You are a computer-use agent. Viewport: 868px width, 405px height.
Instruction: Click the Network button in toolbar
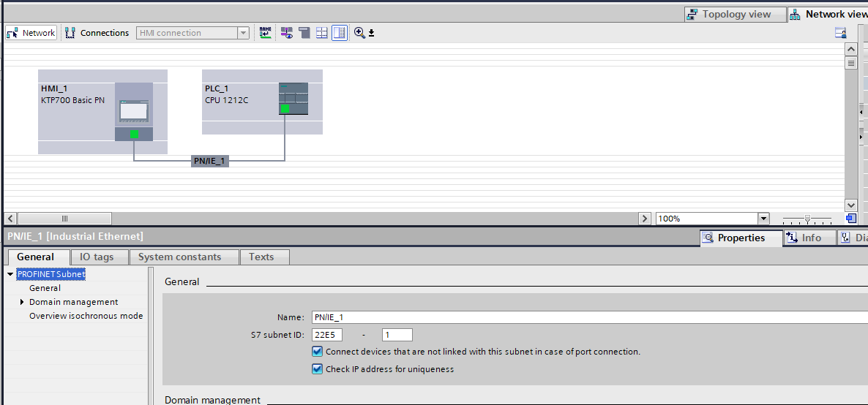31,33
